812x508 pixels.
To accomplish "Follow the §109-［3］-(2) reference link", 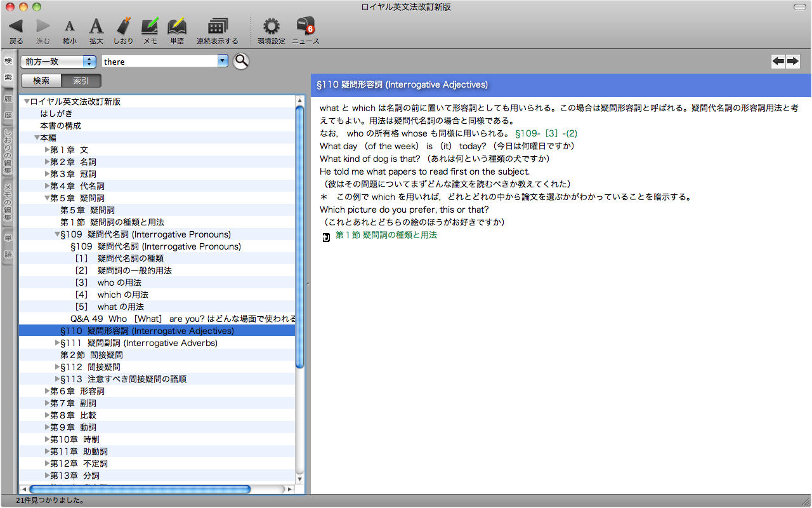I will pos(546,133).
